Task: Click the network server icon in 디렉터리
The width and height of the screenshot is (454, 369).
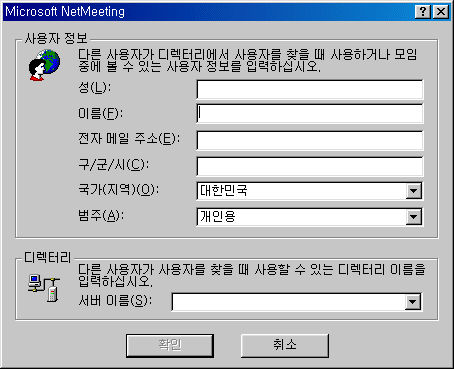Action: 44,288
